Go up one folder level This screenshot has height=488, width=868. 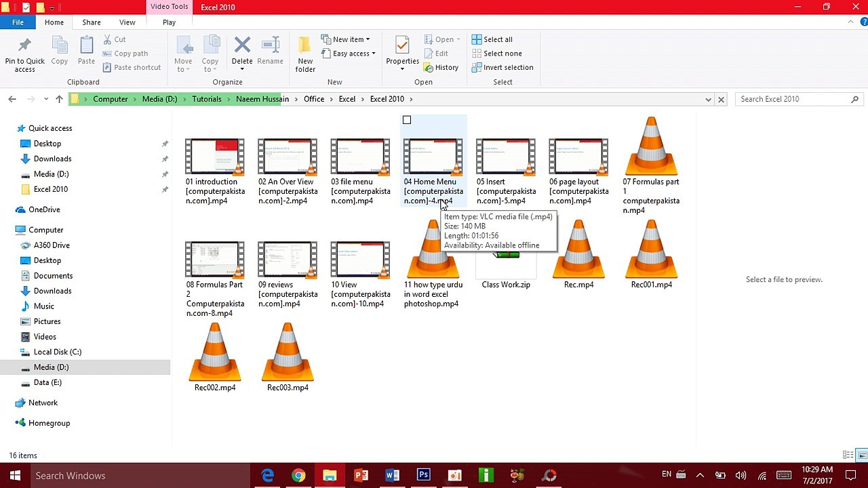click(x=59, y=99)
